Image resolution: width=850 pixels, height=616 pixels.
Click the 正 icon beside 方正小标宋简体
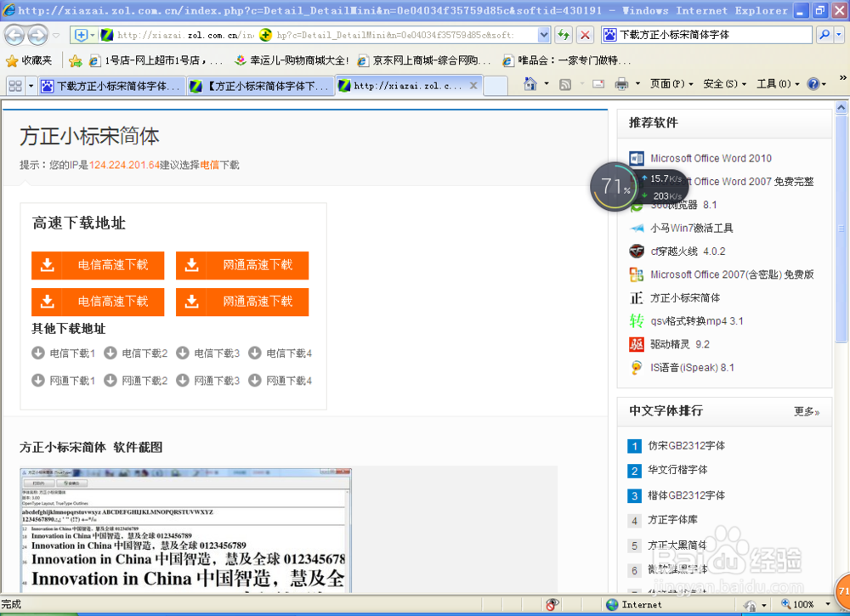[x=637, y=298]
